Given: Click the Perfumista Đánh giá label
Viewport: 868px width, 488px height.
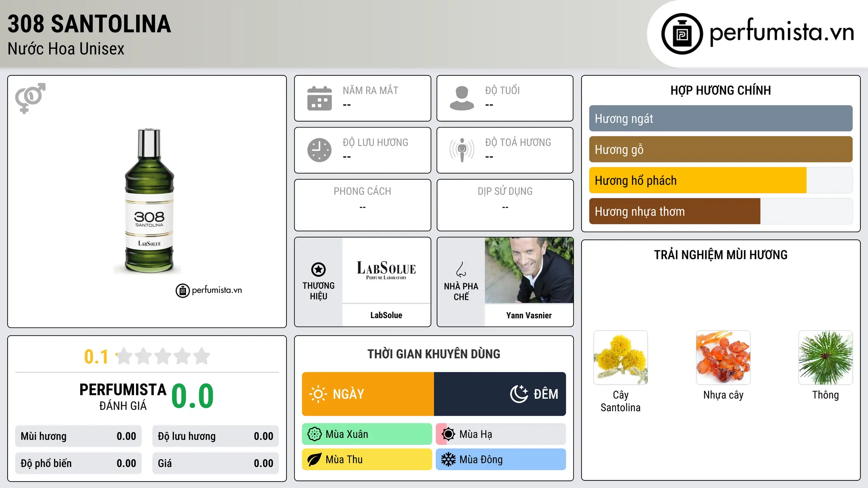Looking at the screenshot, I should click(123, 397).
